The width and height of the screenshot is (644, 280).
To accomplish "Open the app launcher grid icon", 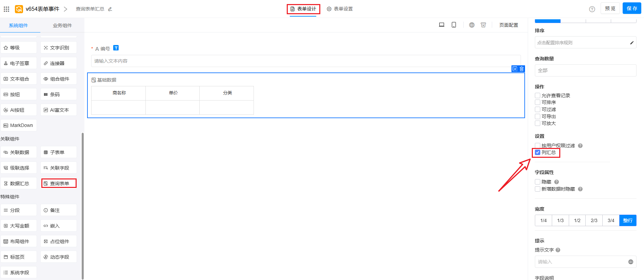I will point(6,9).
